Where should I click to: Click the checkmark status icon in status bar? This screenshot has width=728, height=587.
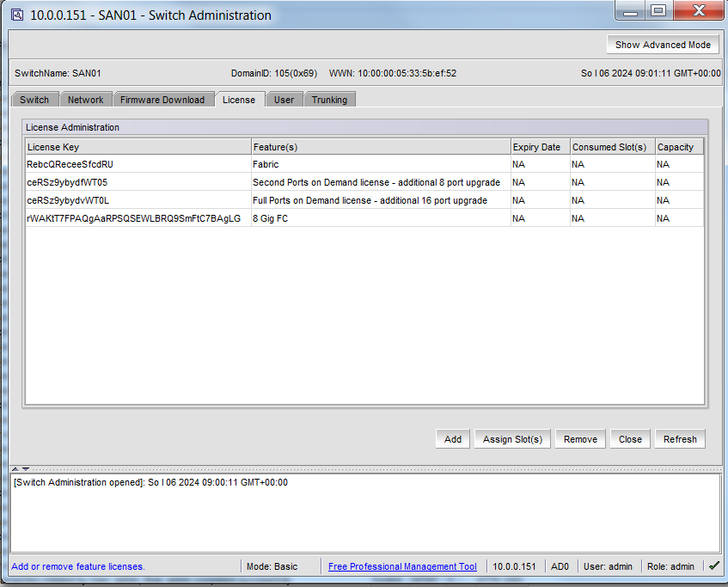[x=713, y=566]
